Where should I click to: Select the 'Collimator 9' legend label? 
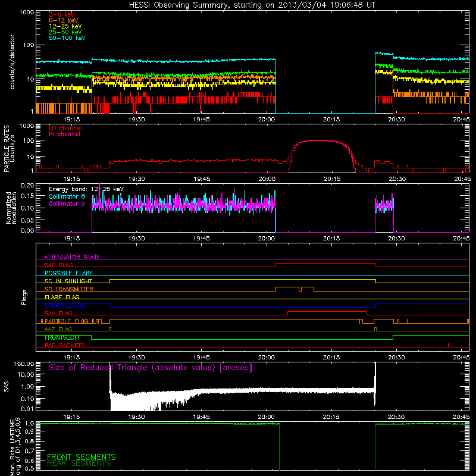(x=67, y=203)
